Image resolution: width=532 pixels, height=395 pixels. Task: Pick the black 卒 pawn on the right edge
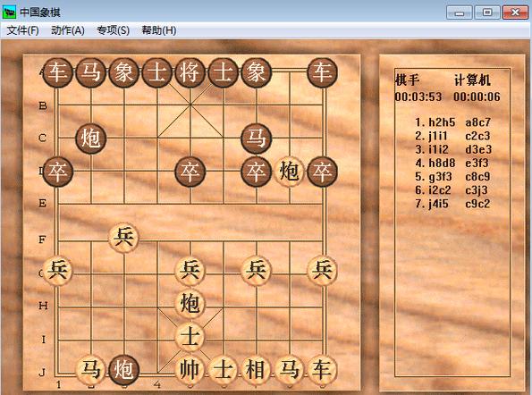click(x=322, y=172)
